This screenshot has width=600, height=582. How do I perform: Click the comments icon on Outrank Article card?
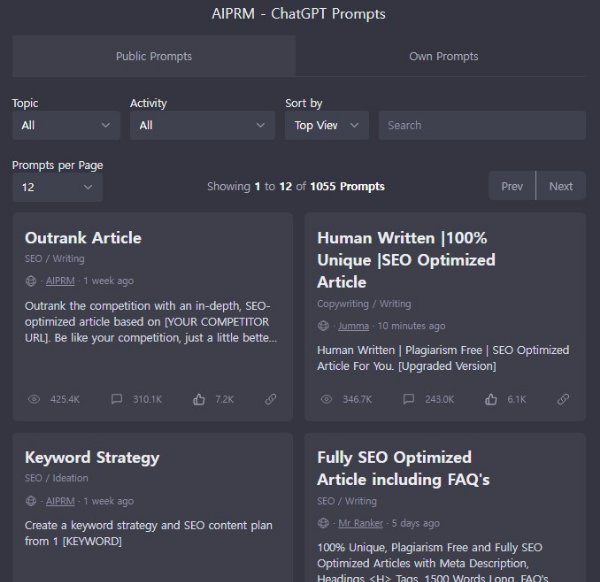click(116, 399)
